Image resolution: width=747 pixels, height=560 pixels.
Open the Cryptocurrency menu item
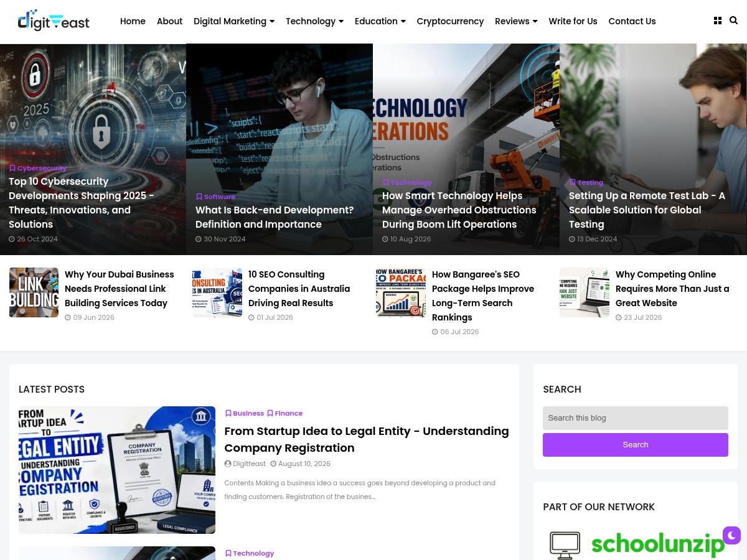click(x=450, y=21)
